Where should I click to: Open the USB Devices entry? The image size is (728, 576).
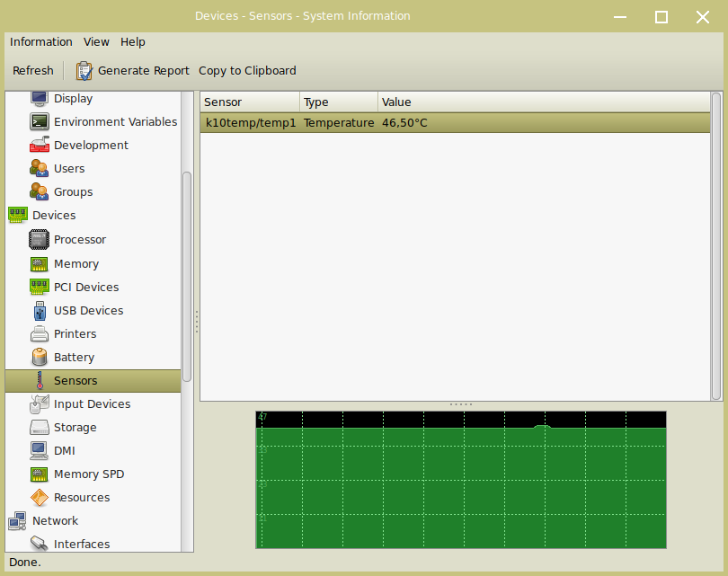89,311
